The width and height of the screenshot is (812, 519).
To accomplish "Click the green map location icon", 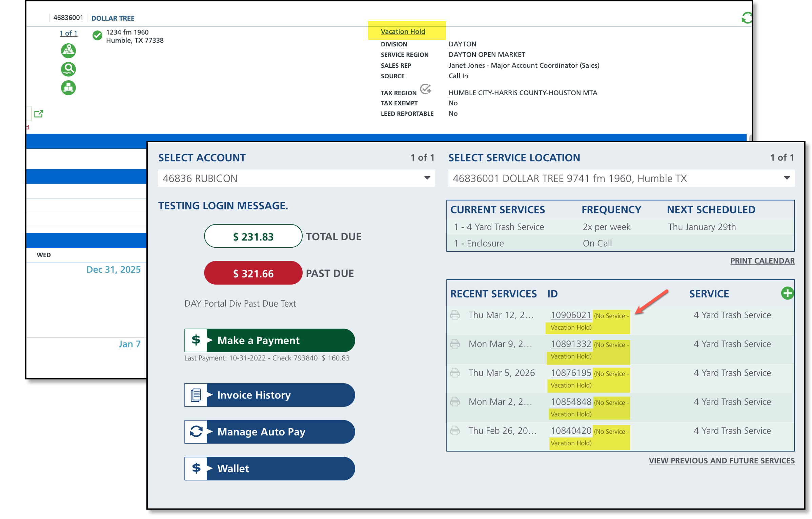I will coord(68,51).
